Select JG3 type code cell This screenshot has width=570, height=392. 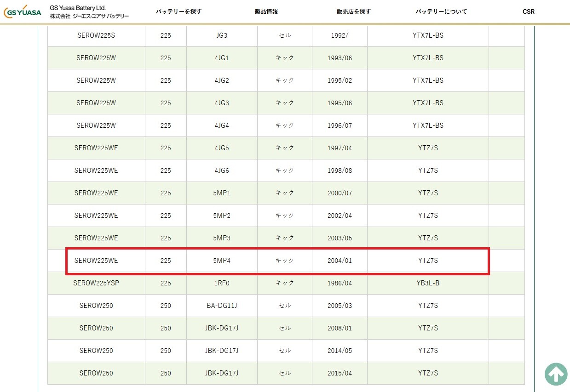coord(222,35)
